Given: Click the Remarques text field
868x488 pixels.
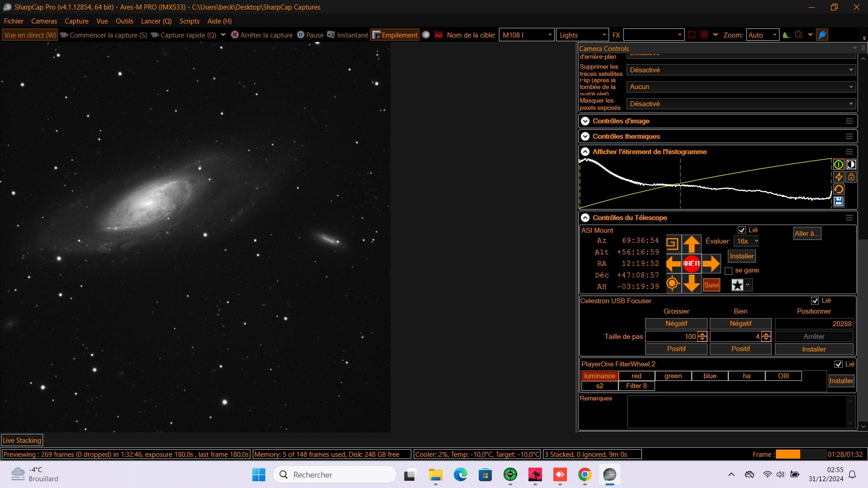Looking at the screenshot, I should [x=737, y=412].
